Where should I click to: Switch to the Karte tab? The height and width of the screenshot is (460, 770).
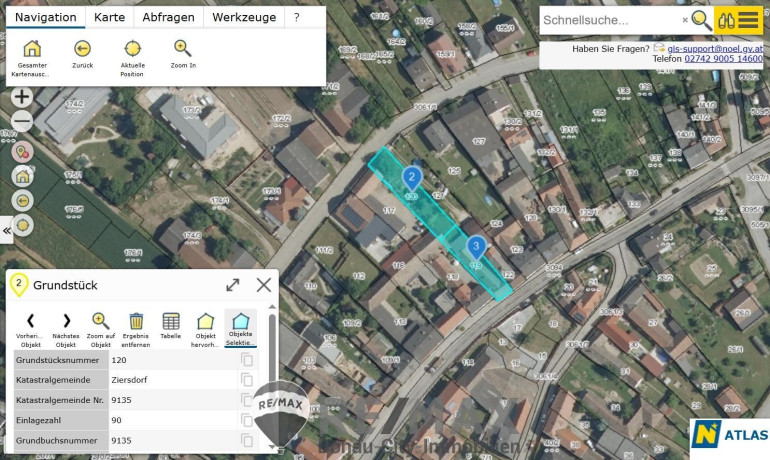point(109,17)
